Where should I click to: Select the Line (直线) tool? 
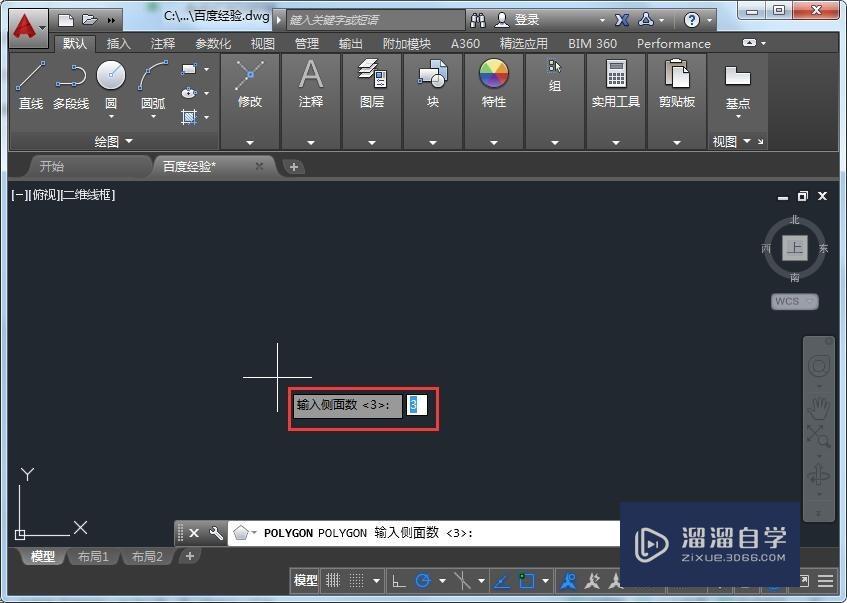(30, 80)
